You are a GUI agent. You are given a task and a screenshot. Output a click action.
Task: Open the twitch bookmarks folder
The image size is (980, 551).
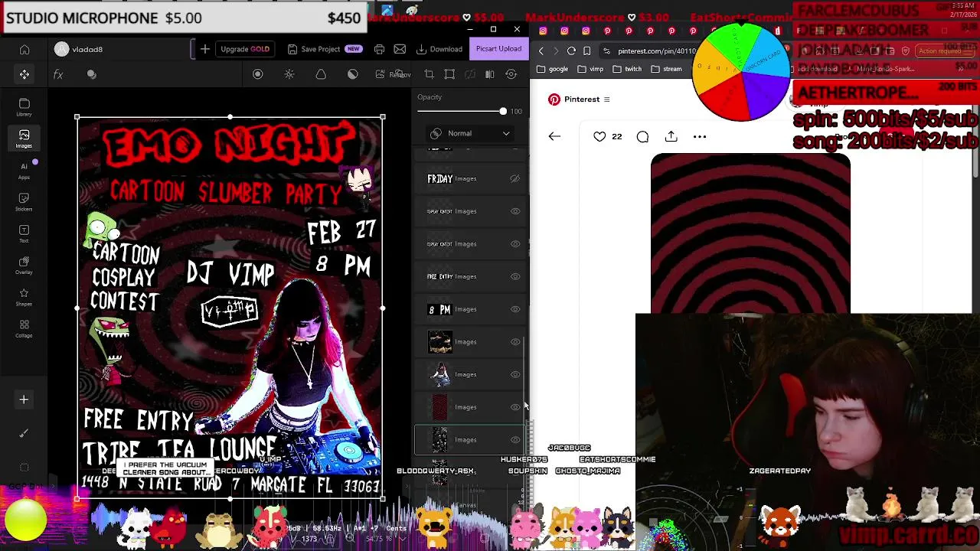[x=626, y=69]
